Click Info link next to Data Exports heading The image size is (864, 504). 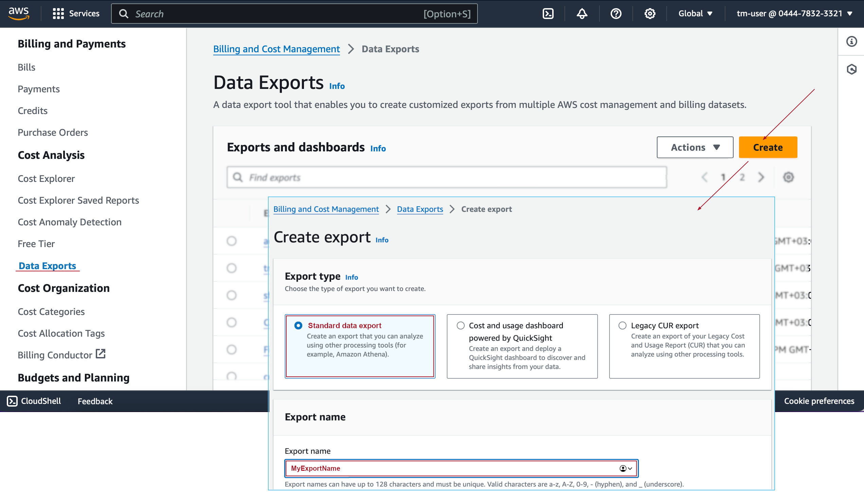point(337,86)
